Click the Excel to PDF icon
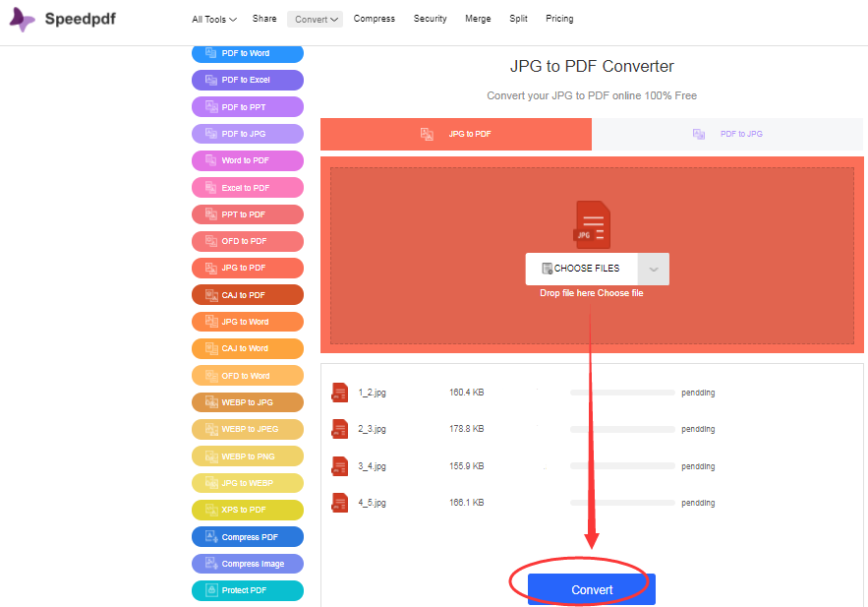This screenshot has height=607, width=868. pos(211,188)
